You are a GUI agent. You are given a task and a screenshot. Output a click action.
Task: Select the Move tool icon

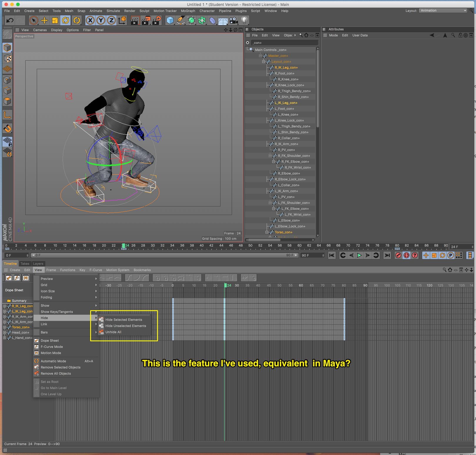[44, 20]
